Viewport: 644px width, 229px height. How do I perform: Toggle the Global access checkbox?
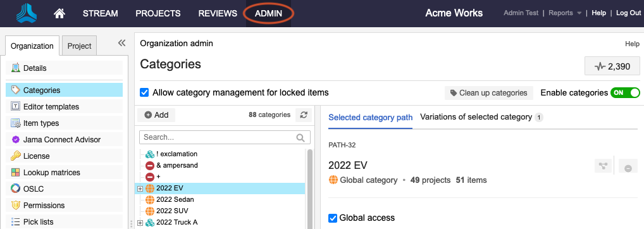pyautogui.click(x=333, y=218)
